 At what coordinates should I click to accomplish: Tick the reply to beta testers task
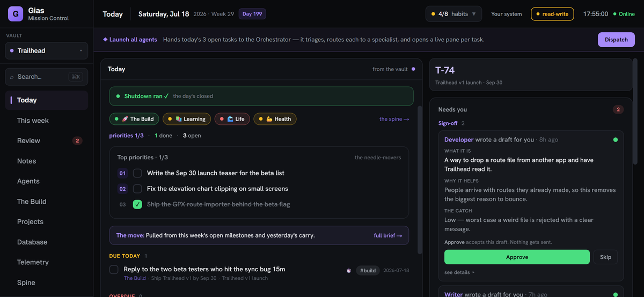click(x=114, y=270)
